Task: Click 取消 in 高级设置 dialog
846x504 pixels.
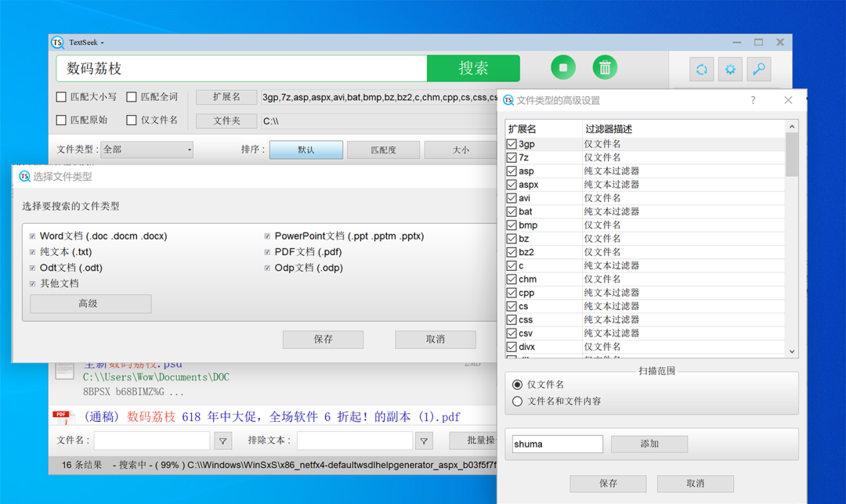Action: (x=696, y=484)
